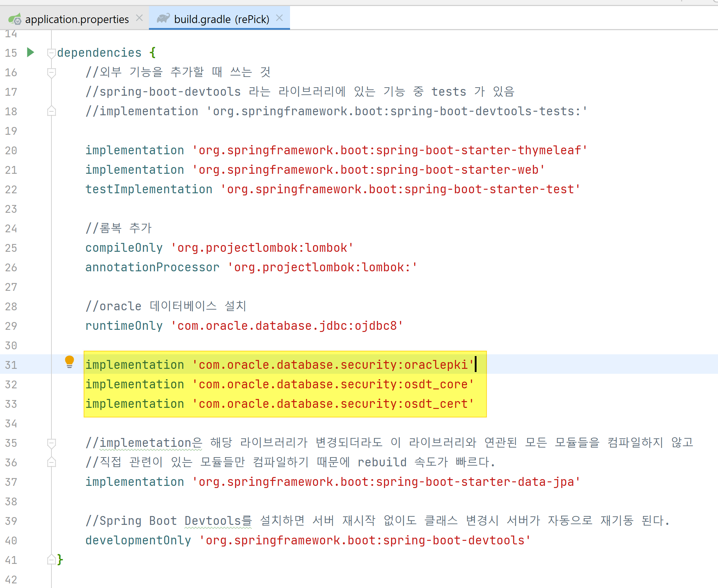Viewport: 718px width, 588px height.
Task: Select the build.gradle (rePick) tab
Action: click(221, 19)
